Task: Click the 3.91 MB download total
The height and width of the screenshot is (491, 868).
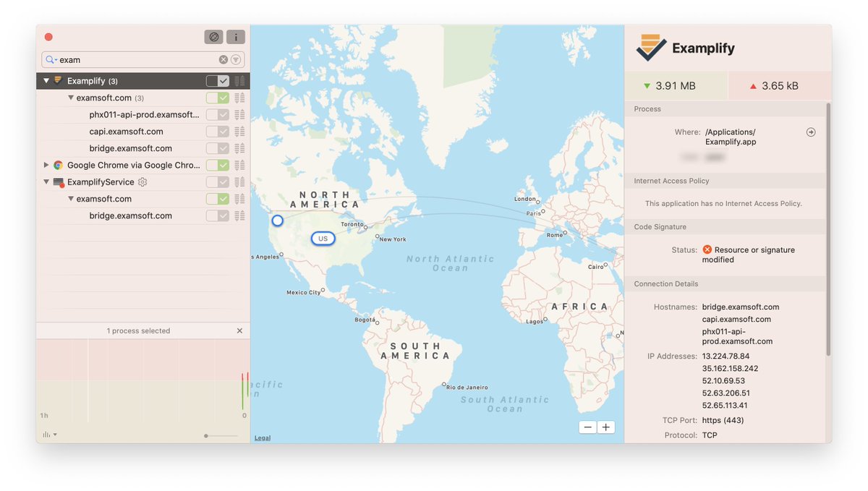Action: coord(676,86)
